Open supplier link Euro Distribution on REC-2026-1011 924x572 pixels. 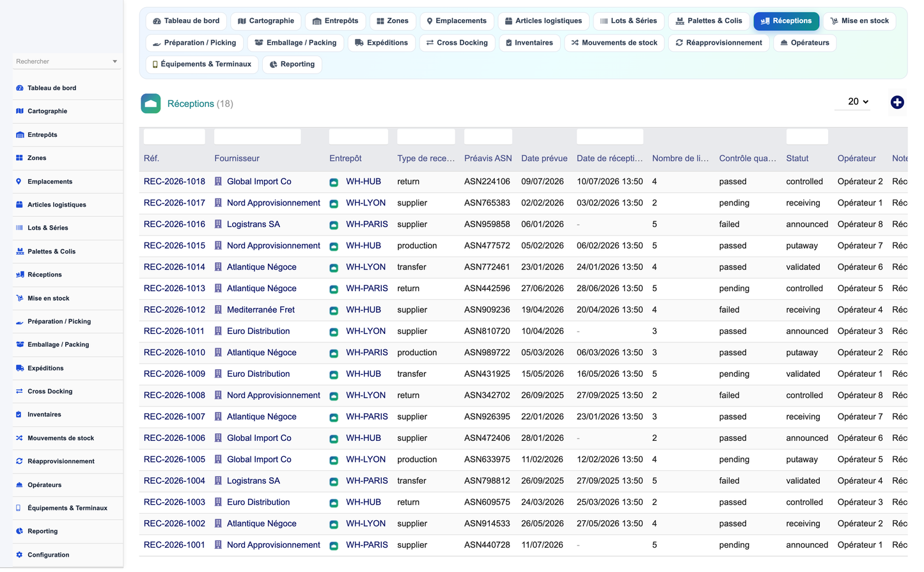(258, 331)
